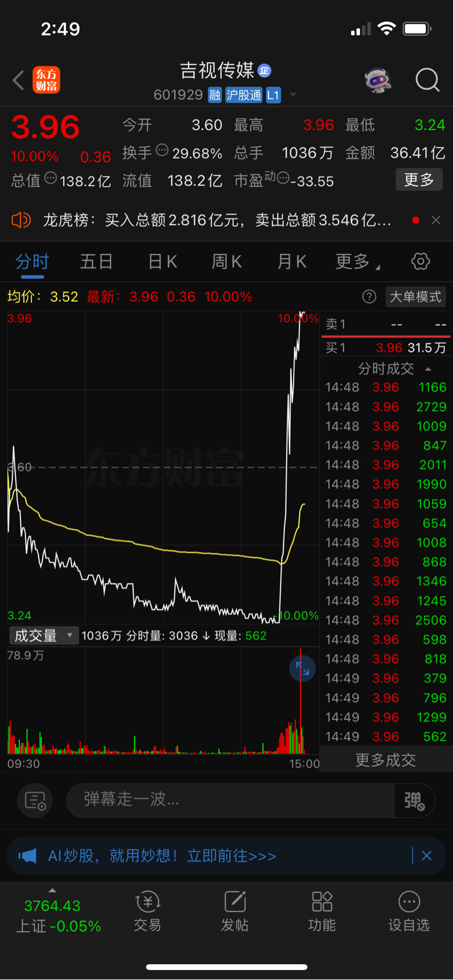
Task: Open the 成交量 indicator dropdown
Action: pos(44,635)
